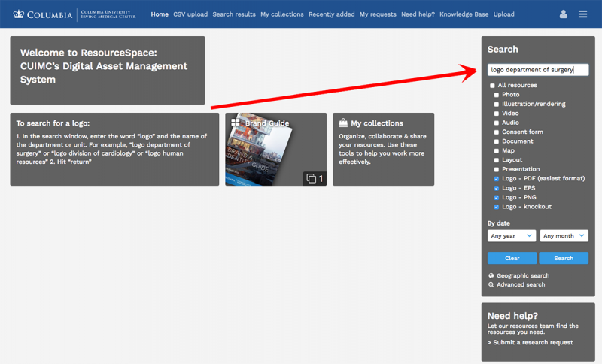Click the Need help? panel heading

point(512,316)
